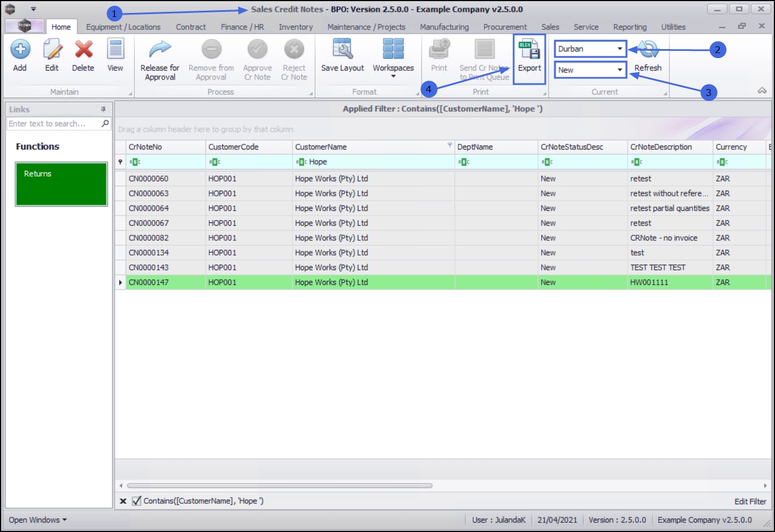Click the scroll right arrow
Image resolution: width=775 pixels, height=532 pixels.
point(765,485)
